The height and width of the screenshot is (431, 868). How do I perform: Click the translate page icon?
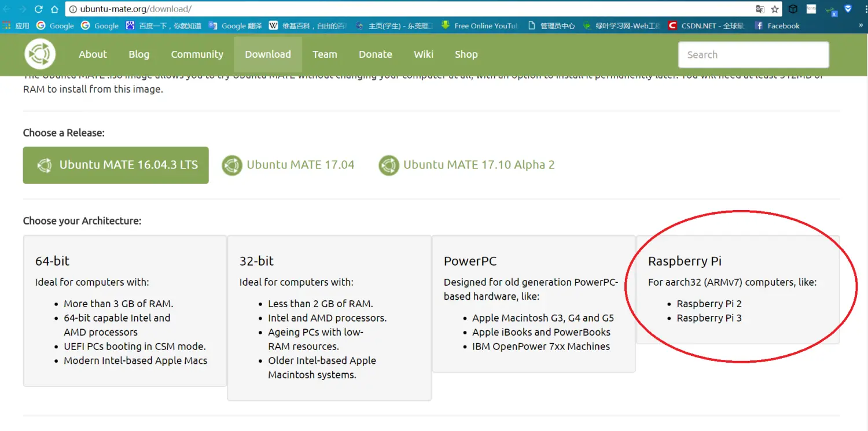[x=760, y=9]
